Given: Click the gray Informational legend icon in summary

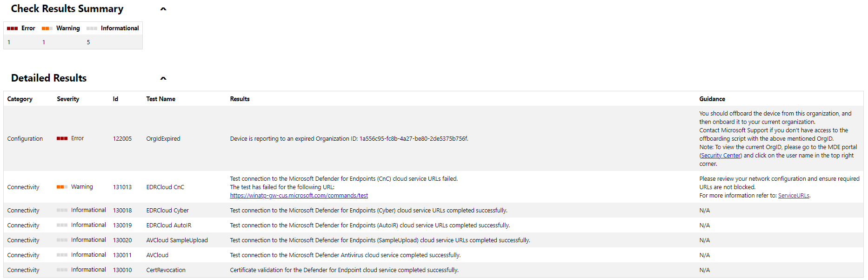Looking at the screenshot, I should pos(92,28).
